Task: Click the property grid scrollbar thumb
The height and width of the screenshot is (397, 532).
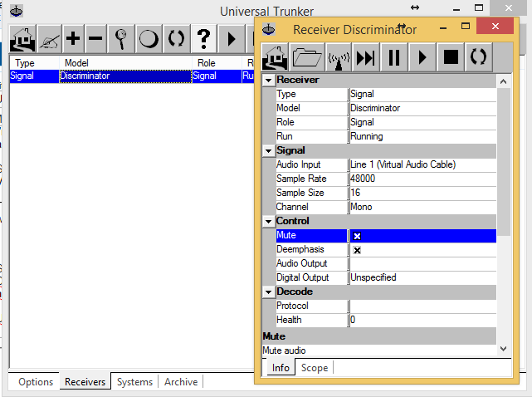Action: click(504, 162)
